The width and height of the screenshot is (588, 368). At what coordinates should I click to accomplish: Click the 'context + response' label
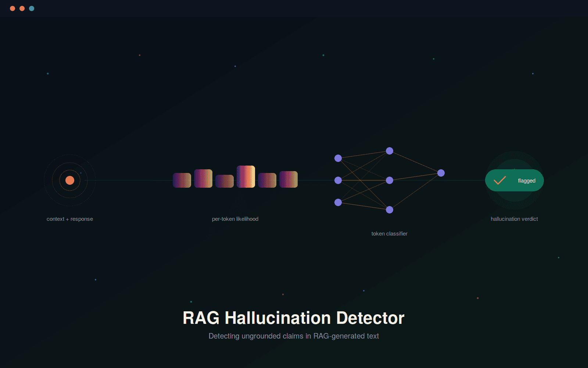(70, 219)
